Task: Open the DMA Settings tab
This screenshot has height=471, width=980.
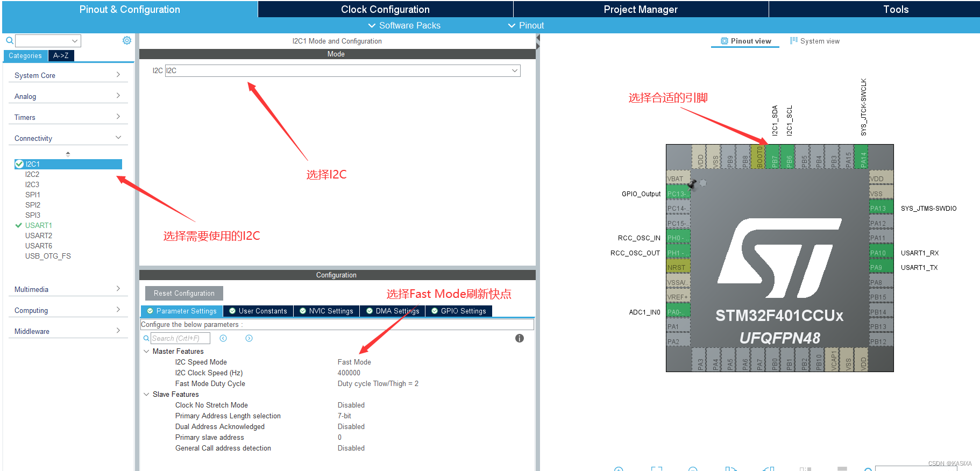Action: [393, 311]
